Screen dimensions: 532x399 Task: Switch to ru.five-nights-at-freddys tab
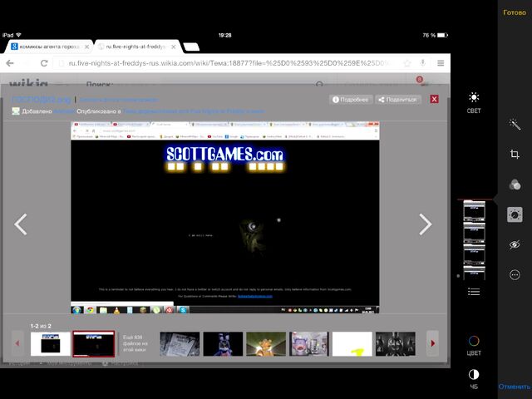[135, 47]
